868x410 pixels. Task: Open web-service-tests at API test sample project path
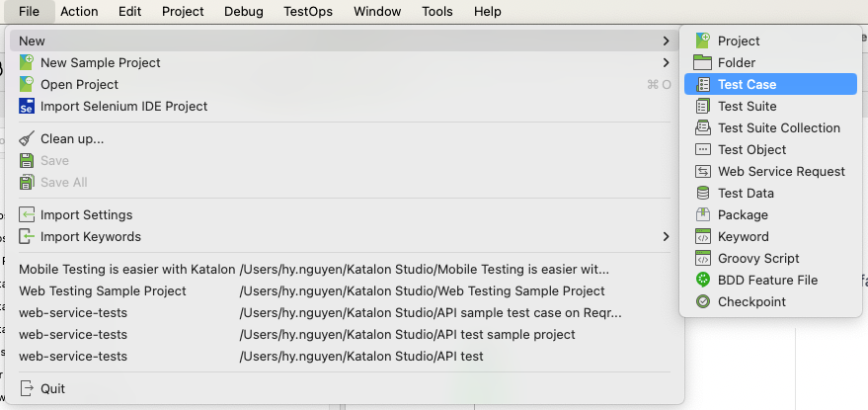[x=346, y=334]
